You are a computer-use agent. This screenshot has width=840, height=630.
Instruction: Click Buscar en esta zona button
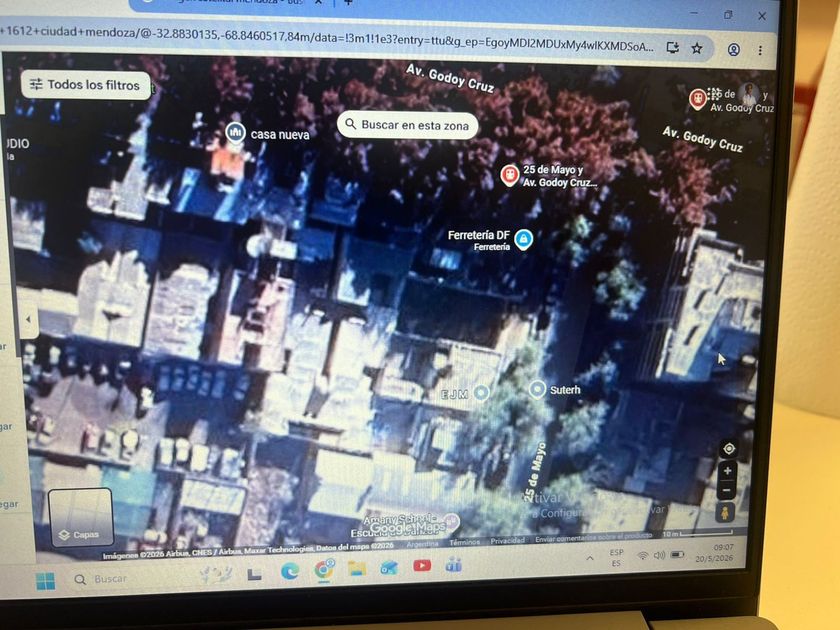(x=408, y=125)
